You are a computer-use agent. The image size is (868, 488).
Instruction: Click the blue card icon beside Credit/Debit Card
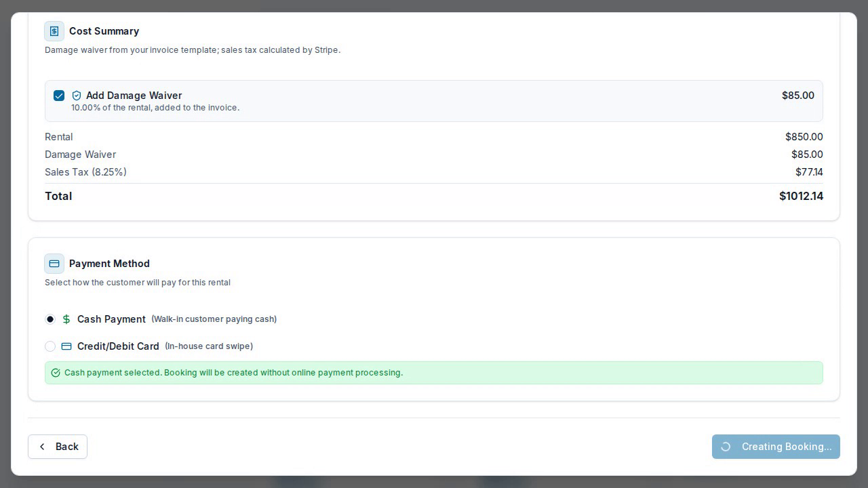pos(66,346)
